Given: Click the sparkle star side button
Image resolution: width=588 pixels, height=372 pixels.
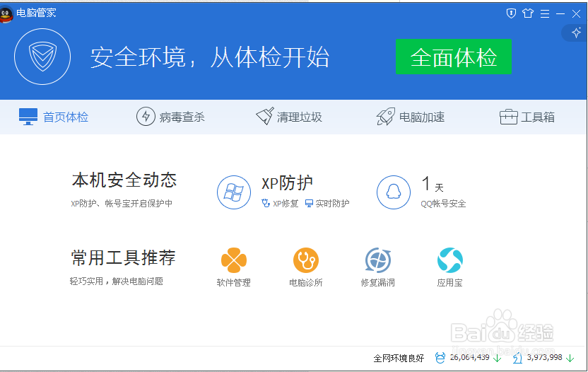Looking at the screenshot, I should 576,33.
